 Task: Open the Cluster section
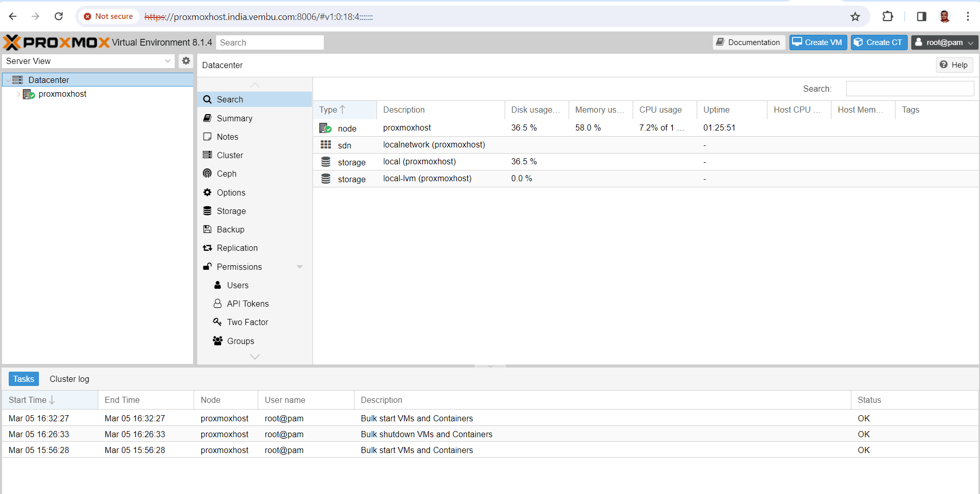[x=255, y=155]
